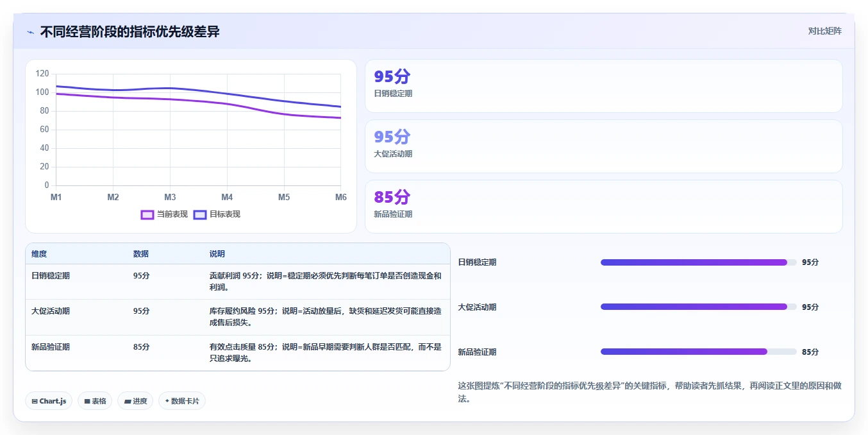The width and height of the screenshot is (868, 435).
Task: Open the 新品验证期 85分 data card
Action: (603, 207)
